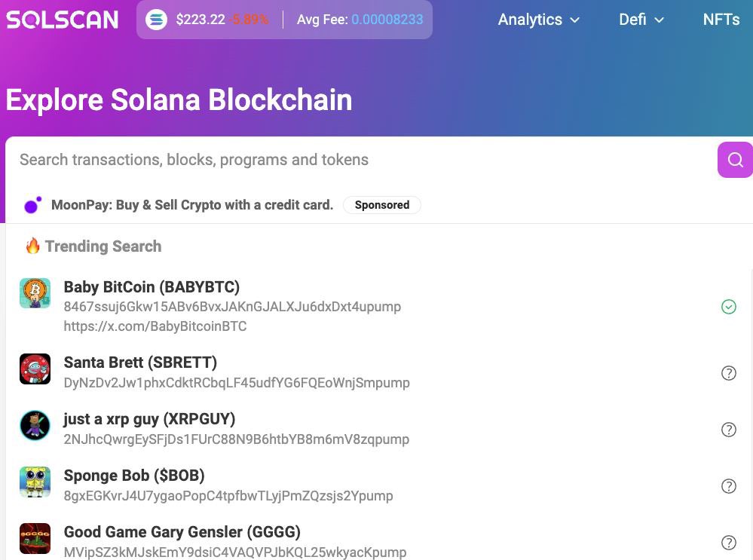Screen dimensions: 753x560
Task: Click the Explore Solana Blockchain heading
Action: (179, 99)
